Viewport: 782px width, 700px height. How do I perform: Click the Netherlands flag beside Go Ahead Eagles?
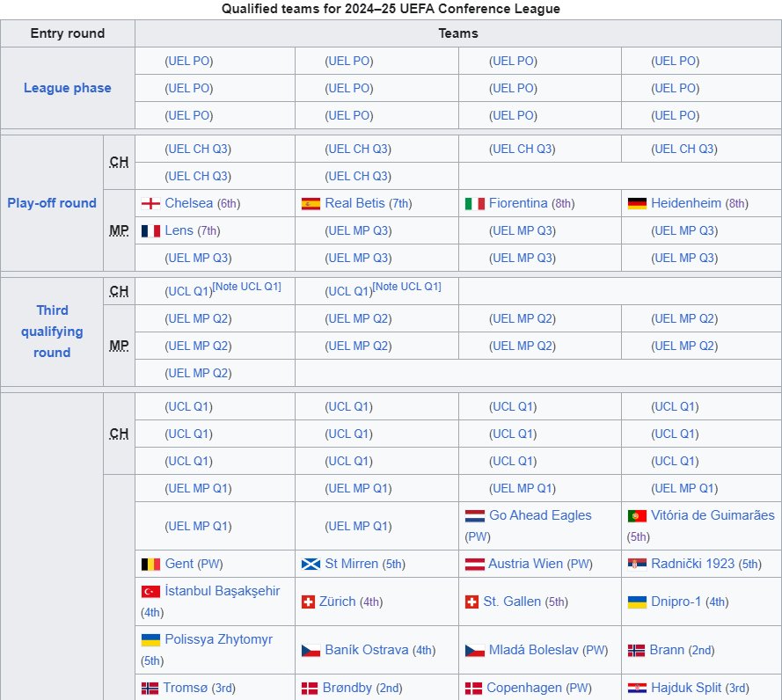475,515
